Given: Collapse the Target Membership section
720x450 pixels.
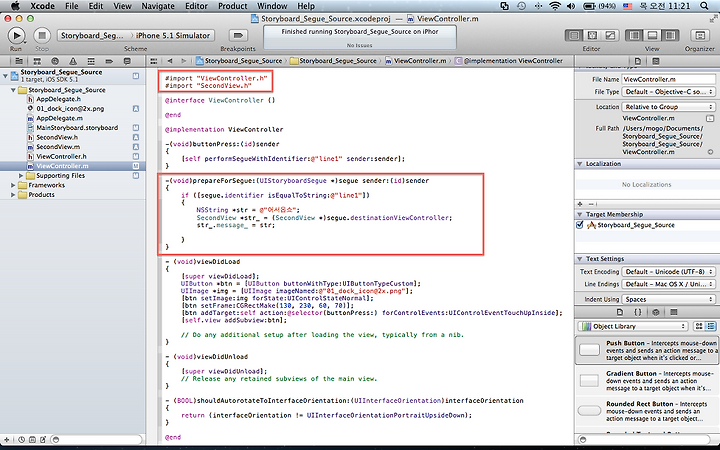Looking at the screenshot, I should 580,214.
